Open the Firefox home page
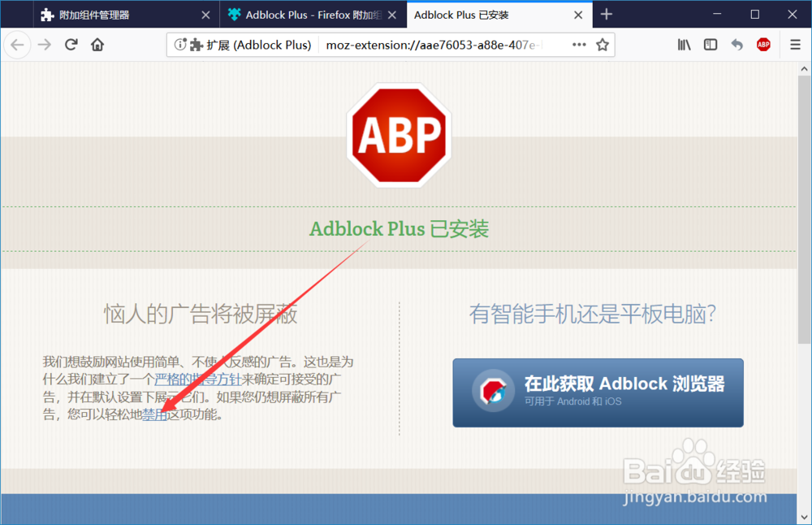The image size is (812, 525). click(x=97, y=45)
